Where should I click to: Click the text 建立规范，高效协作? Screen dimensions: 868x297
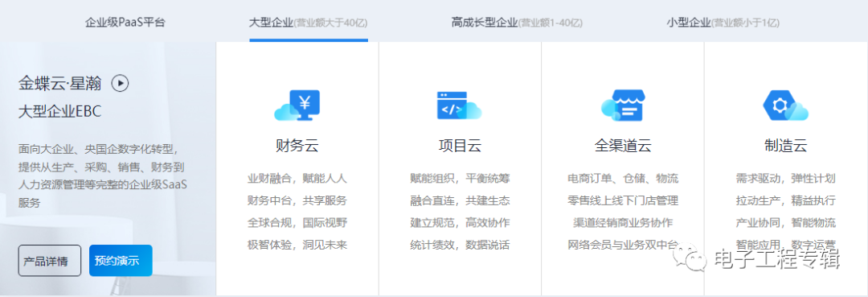click(x=460, y=223)
